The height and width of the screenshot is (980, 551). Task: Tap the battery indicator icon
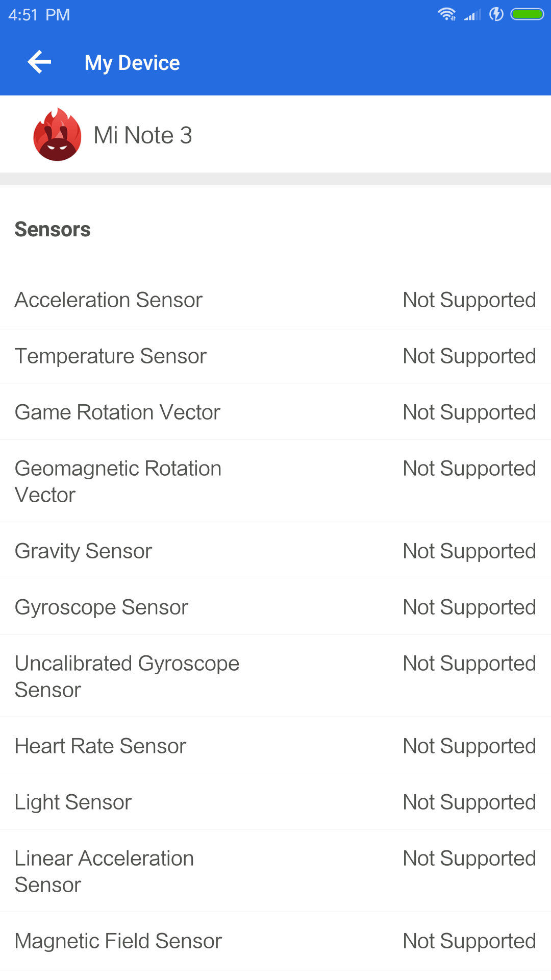coord(528,14)
